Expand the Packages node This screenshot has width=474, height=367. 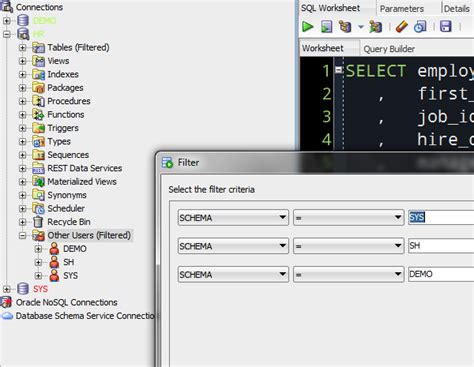pyautogui.click(x=22, y=88)
